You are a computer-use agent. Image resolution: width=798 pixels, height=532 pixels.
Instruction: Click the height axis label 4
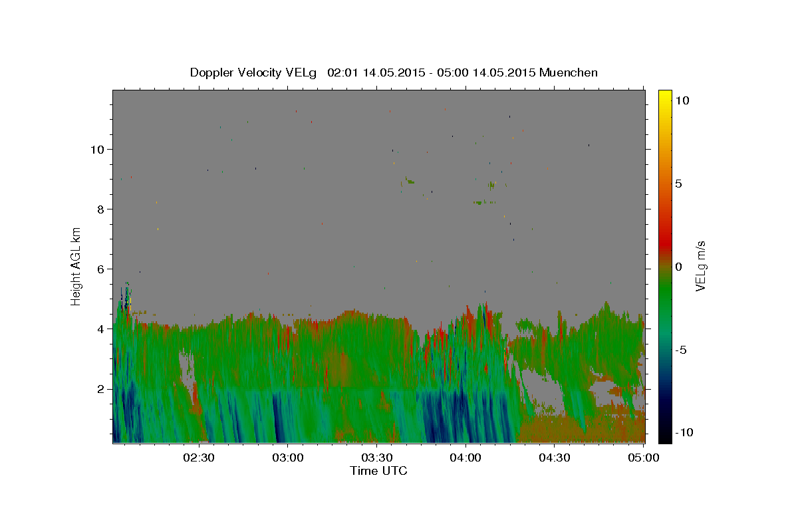pyautogui.click(x=102, y=329)
